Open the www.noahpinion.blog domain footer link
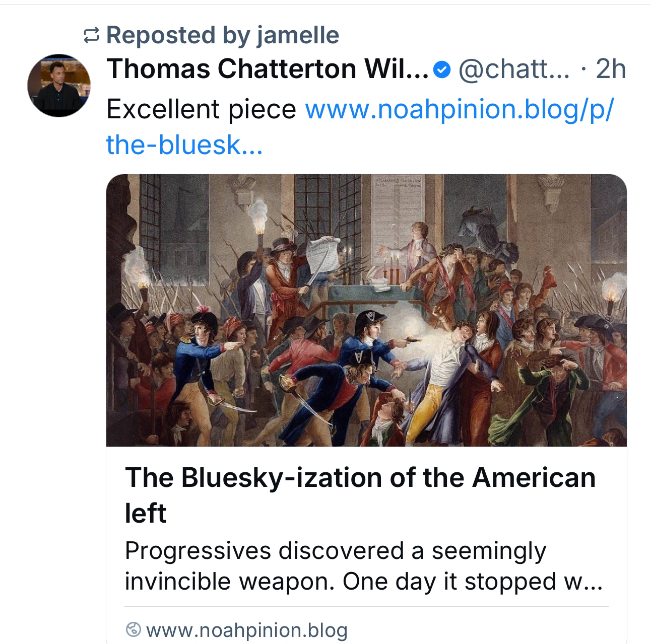Viewport: 650px width, 644px height. 246,630
